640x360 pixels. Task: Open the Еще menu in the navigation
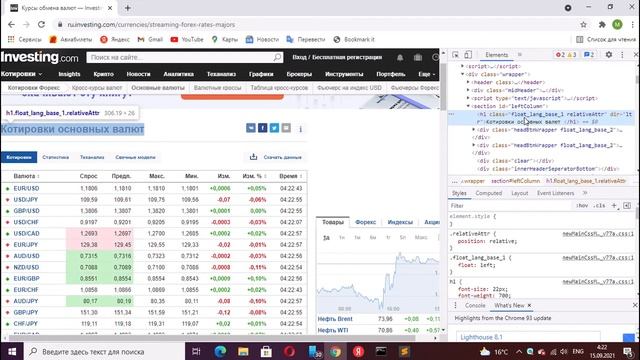pos(427,74)
